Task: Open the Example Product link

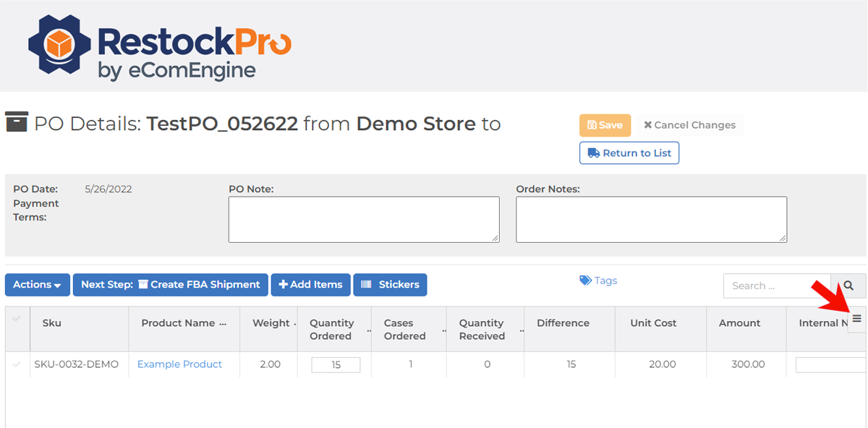Action: (x=179, y=364)
